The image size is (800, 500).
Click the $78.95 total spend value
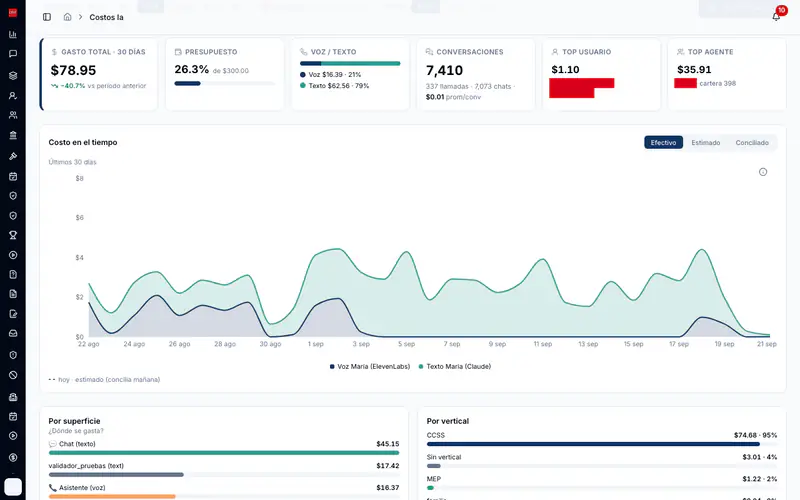73,70
